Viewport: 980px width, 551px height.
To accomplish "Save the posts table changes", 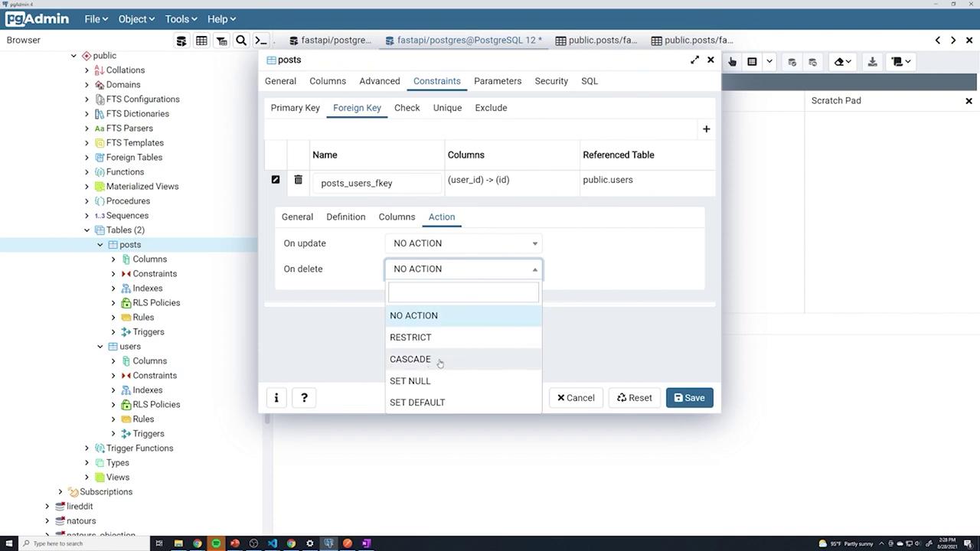I will pyautogui.click(x=690, y=398).
